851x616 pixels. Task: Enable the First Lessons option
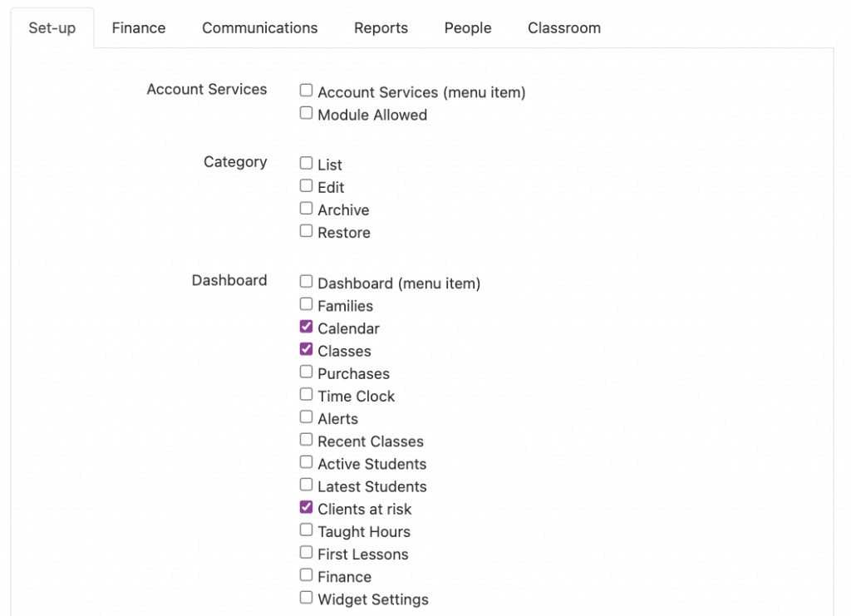[306, 553]
